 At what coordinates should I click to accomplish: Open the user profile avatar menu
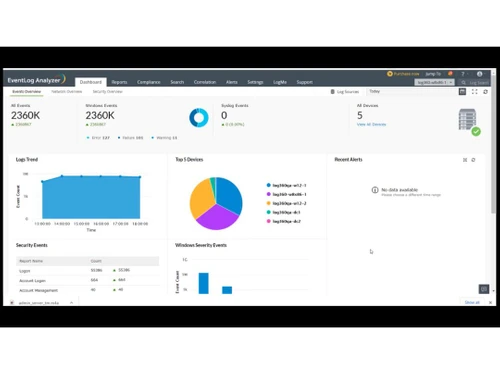479,74
